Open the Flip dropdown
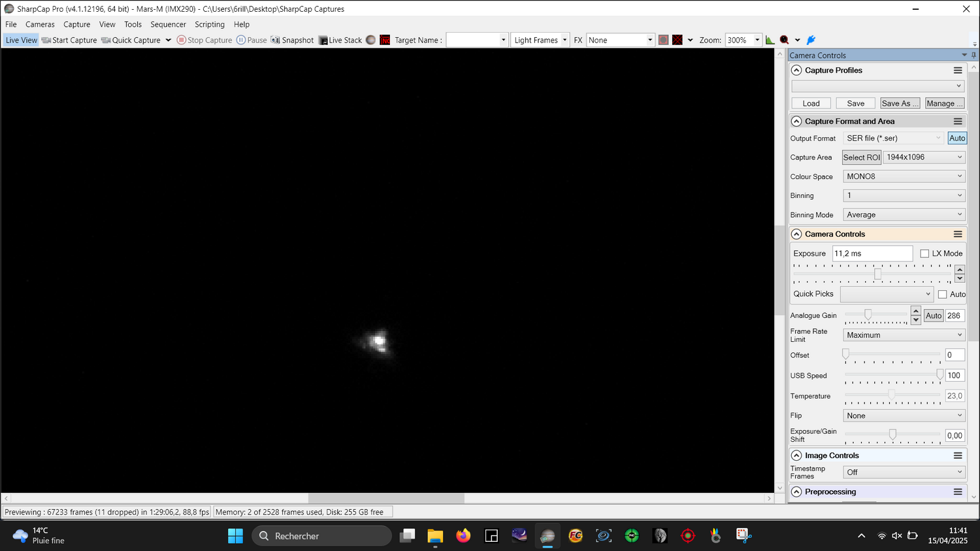Viewport: 980px width, 551px height. pyautogui.click(x=904, y=416)
